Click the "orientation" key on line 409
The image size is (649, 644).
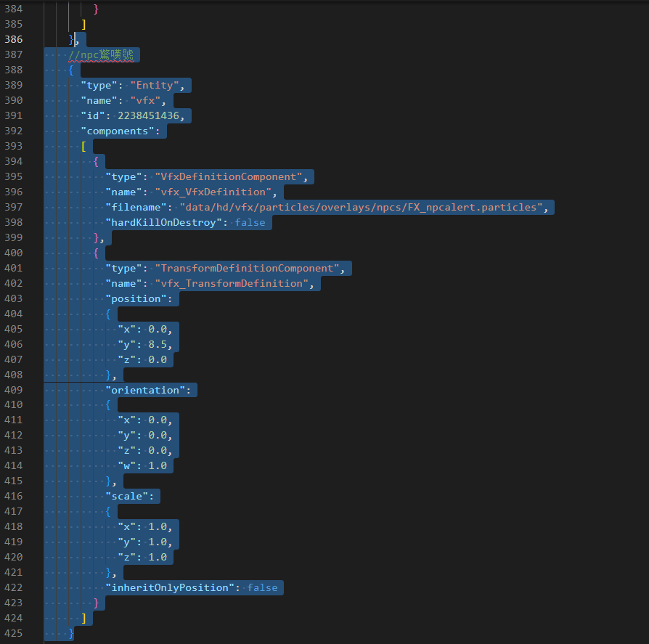145,391
